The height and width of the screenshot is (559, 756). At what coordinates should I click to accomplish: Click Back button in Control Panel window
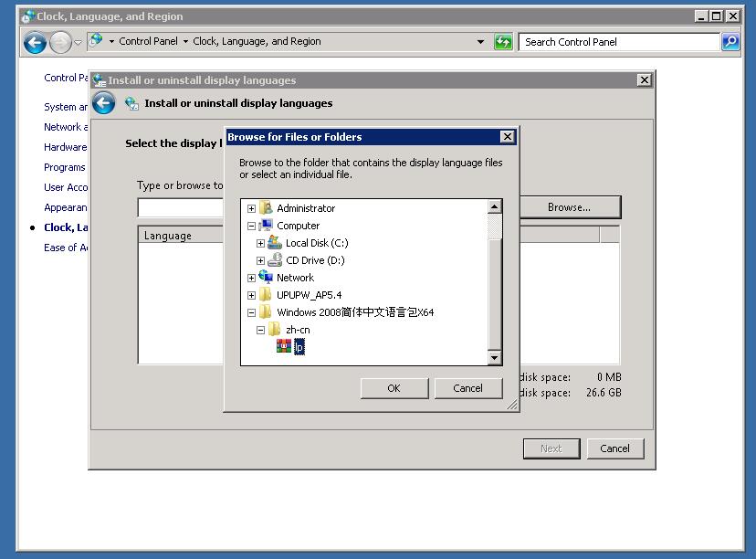click(x=36, y=43)
